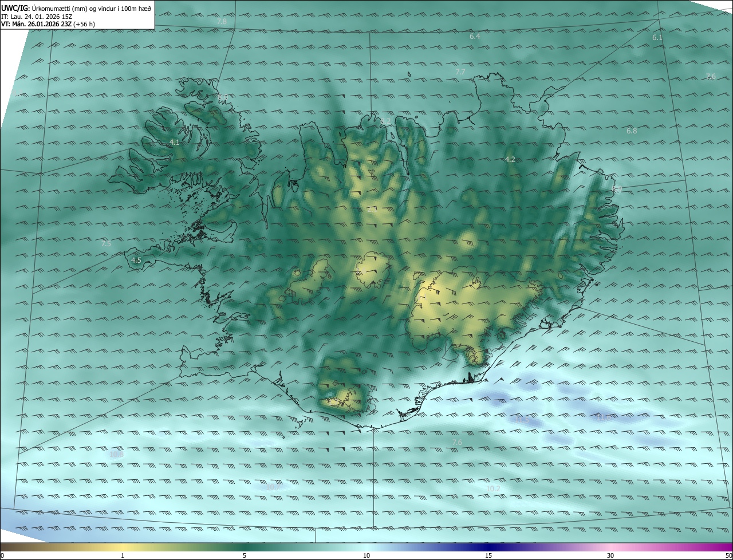
Task: Click the "(+56 h)" forecast offset text
Action: pyautogui.click(x=84, y=24)
